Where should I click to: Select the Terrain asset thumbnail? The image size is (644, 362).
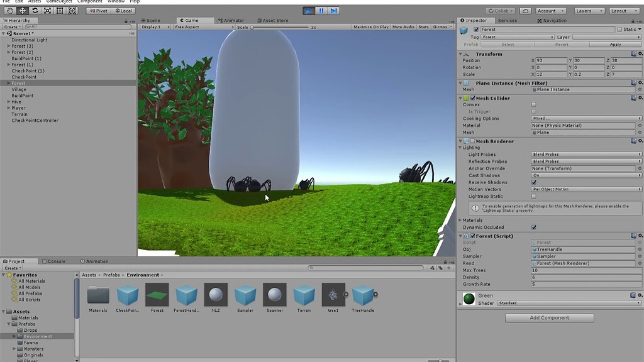304,295
